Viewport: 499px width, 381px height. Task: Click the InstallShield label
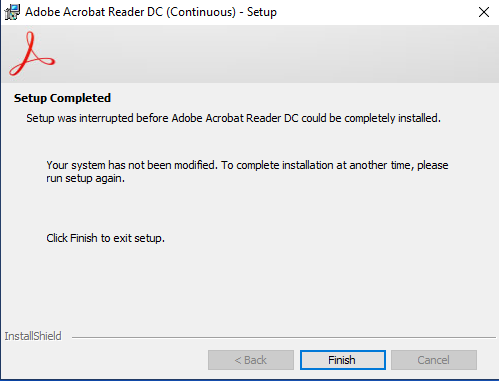coord(33,336)
